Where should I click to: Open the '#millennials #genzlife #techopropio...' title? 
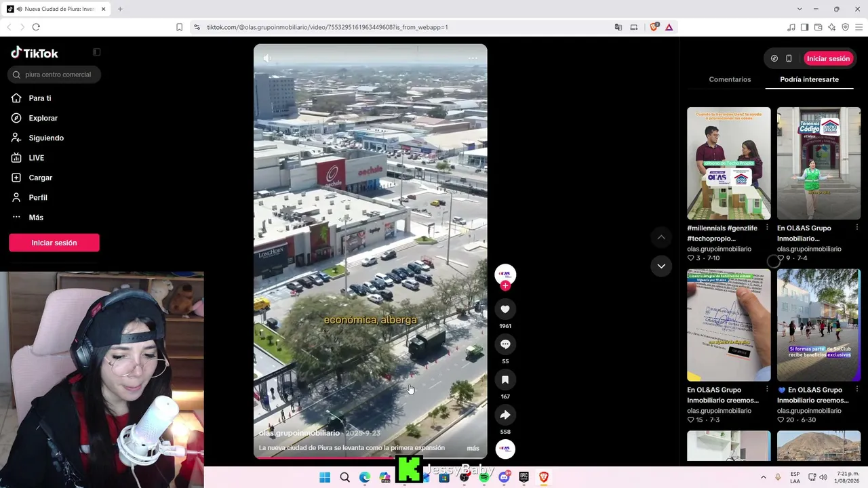click(x=722, y=233)
